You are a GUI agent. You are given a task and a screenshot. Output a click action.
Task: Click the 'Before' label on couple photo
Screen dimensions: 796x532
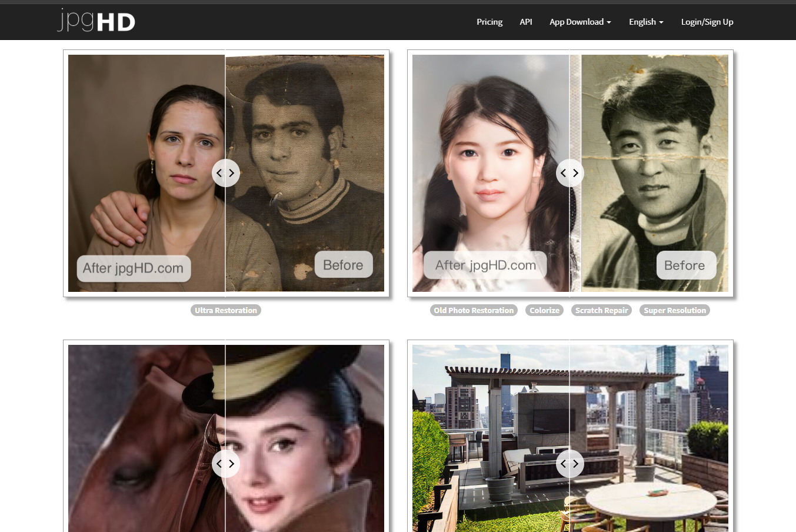[x=344, y=265]
